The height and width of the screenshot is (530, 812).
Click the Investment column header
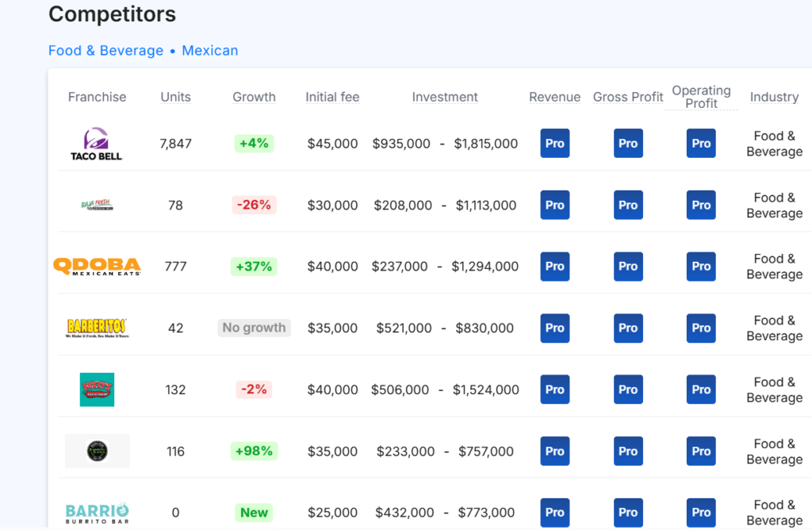pos(445,97)
